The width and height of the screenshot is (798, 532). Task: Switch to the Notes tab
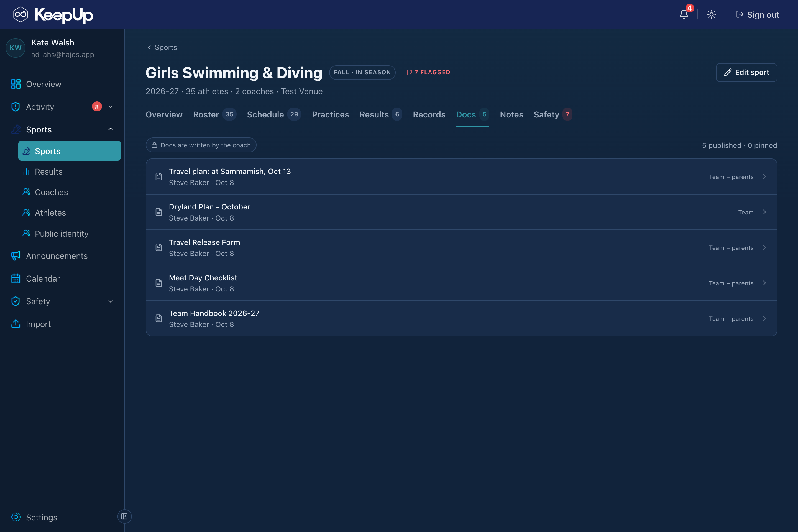pos(511,114)
